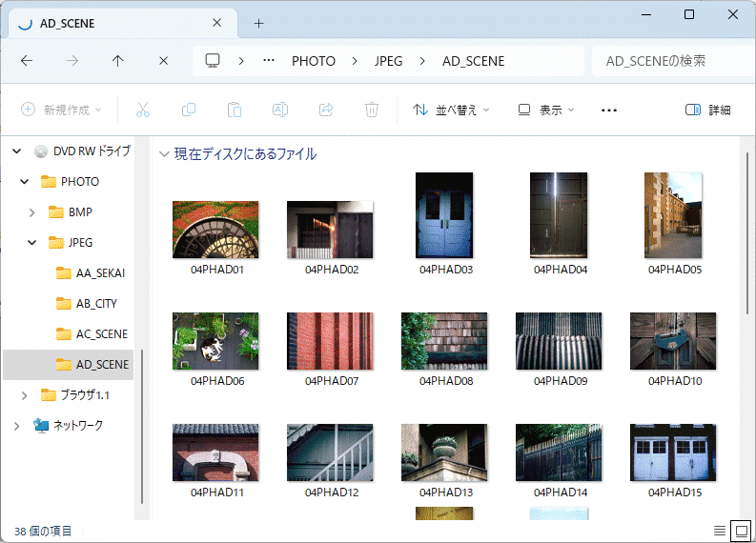Select thumbnail 04PHAD05
The height and width of the screenshot is (543, 756).
coord(673,215)
